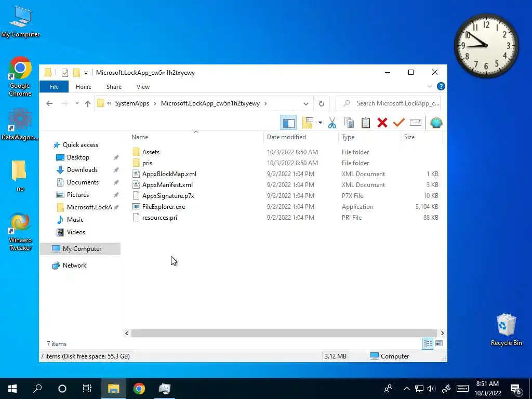
Task: Open Videos in the navigation pane
Action: pos(76,232)
